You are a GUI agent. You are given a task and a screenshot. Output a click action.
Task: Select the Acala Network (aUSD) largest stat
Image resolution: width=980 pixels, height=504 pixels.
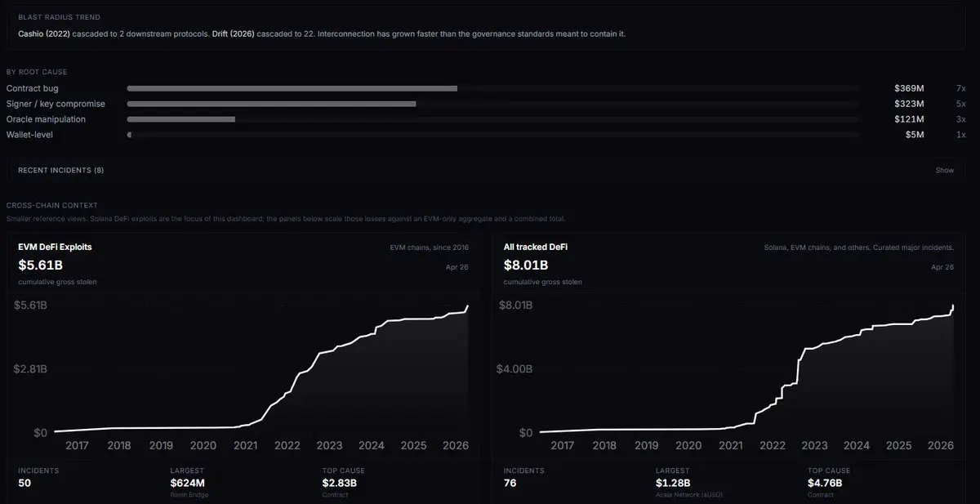click(x=674, y=484)
